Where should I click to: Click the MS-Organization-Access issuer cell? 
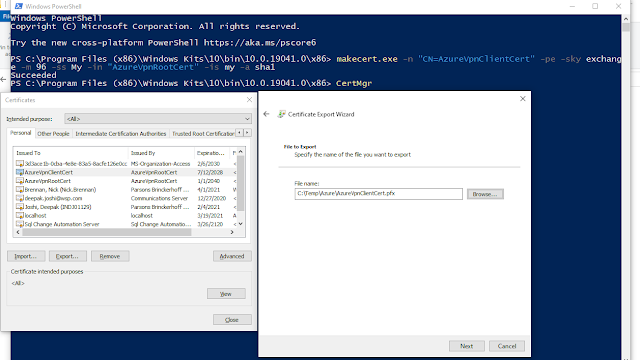pyautogui.click(x=160, y=164)
